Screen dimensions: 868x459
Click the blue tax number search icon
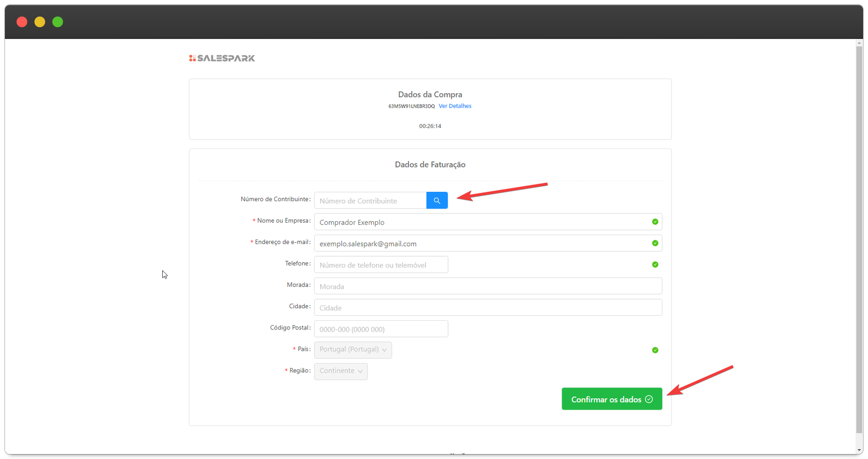(437, 201)
